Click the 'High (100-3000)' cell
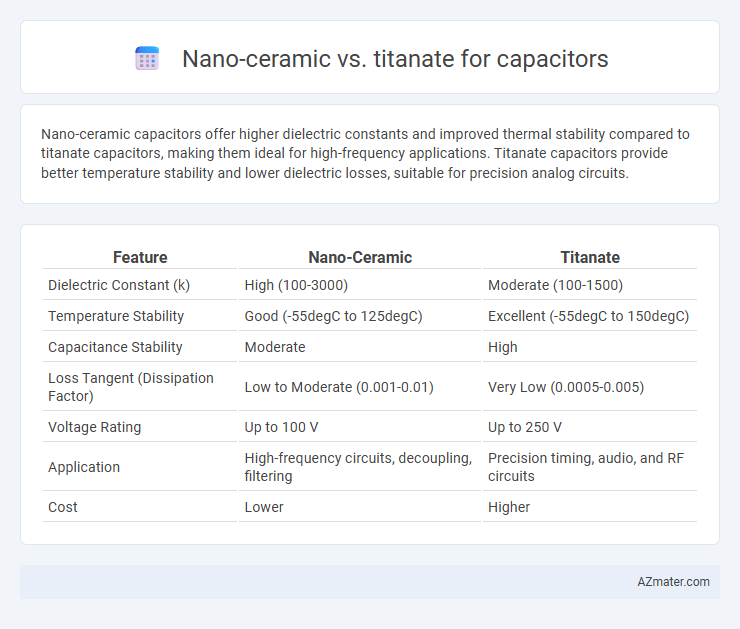 point(296,285)
